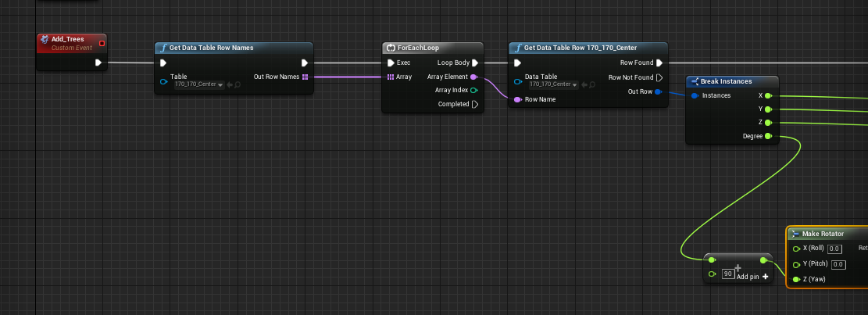This screenshot has width=868, height=315.
Task: Click the Loop Body exec pin
Action: pyautogui.click(x=474, y=63)
